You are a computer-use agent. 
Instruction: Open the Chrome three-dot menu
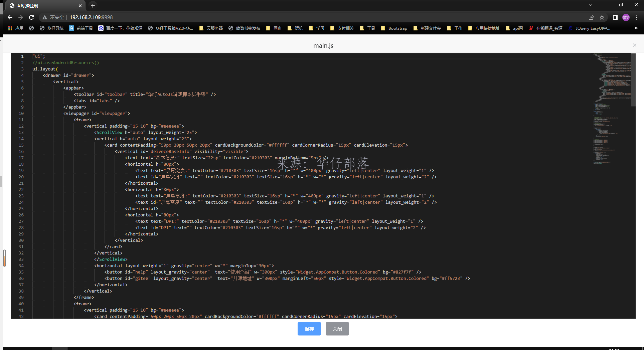click(637, 17)
